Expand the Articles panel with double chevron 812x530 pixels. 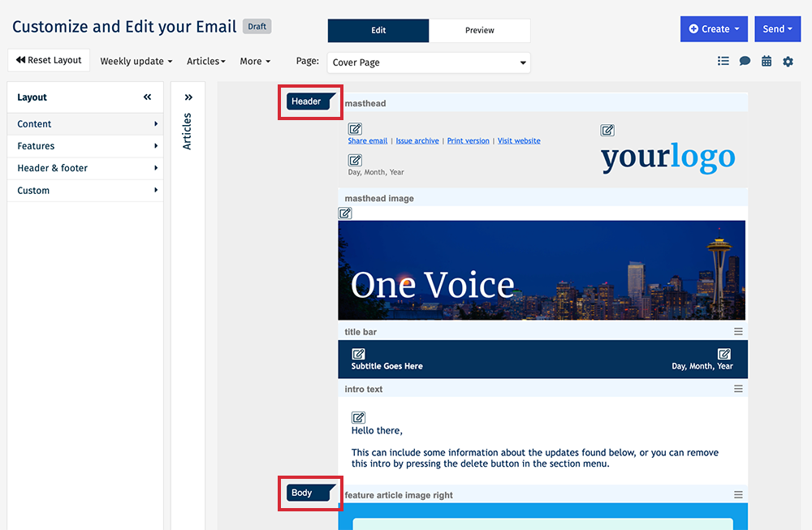(188, 97)
